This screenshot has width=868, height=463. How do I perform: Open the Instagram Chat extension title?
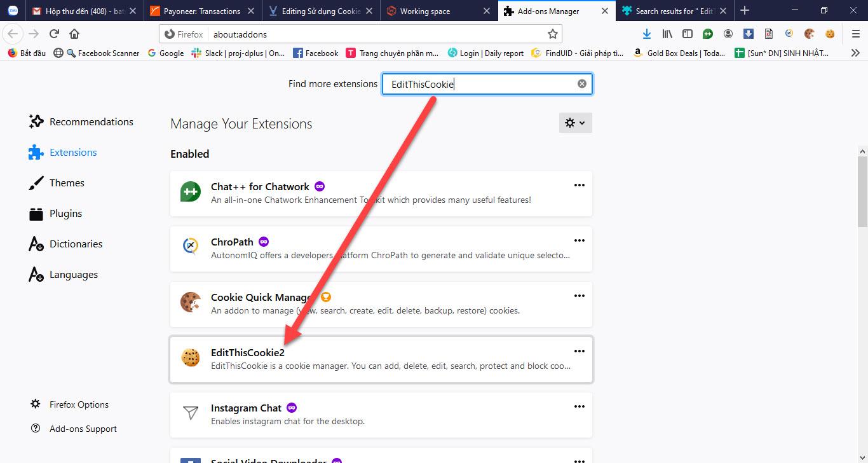pos(246,408)
